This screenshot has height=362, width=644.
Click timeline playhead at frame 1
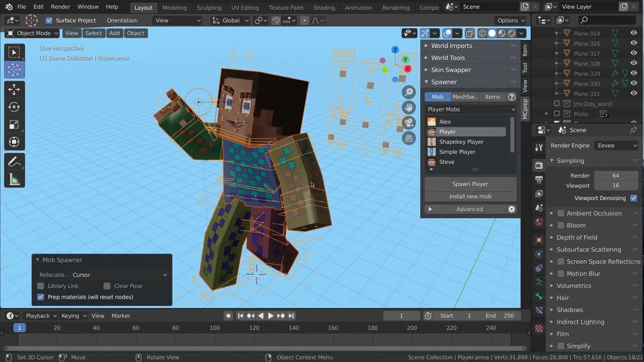(19, 328)
